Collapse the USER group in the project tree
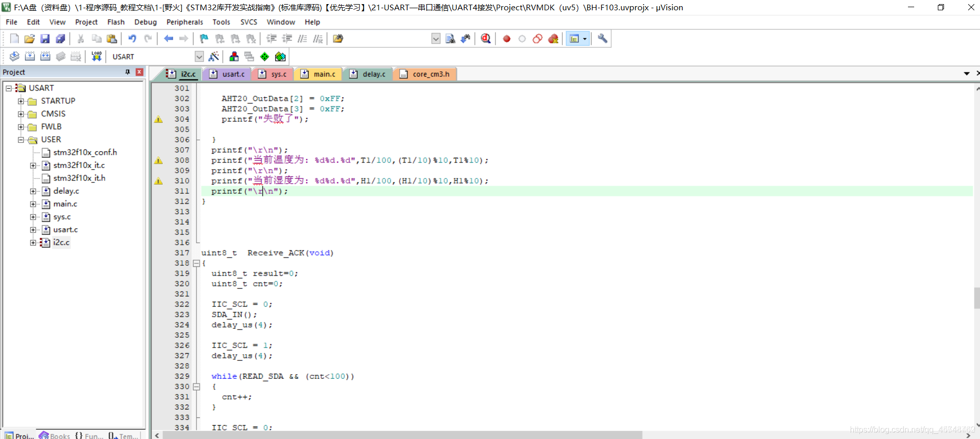 pyautogui.click(x=21, y=140)
